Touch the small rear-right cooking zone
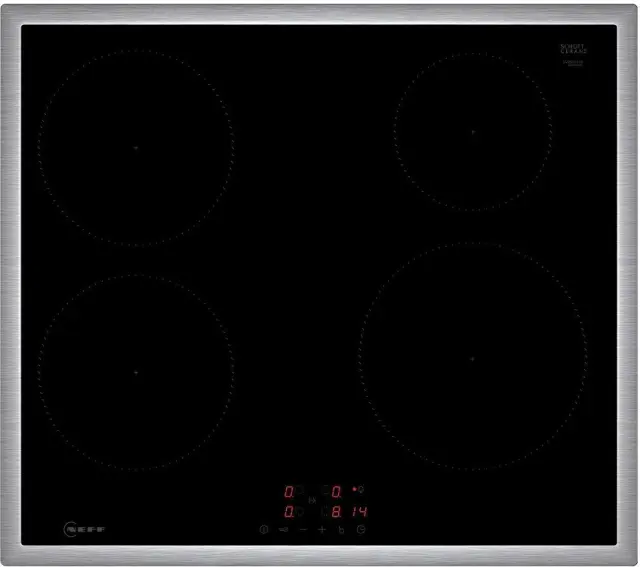This screenshot has width=640, height=567. 473,132
